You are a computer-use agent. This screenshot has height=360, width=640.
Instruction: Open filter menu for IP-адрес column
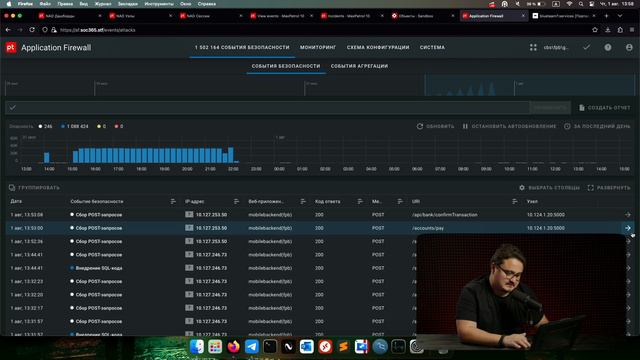(236, 202)
